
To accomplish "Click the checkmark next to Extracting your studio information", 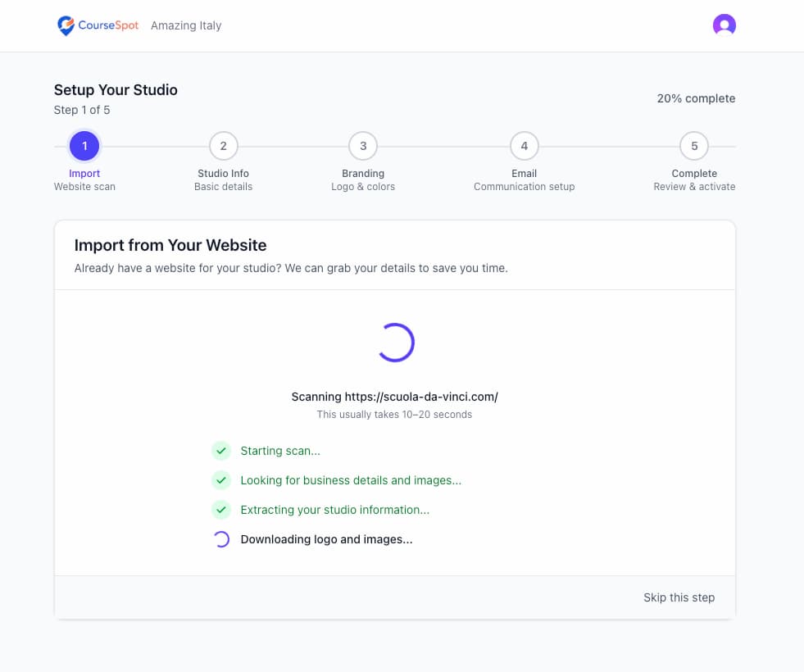I will coord(221,510).
